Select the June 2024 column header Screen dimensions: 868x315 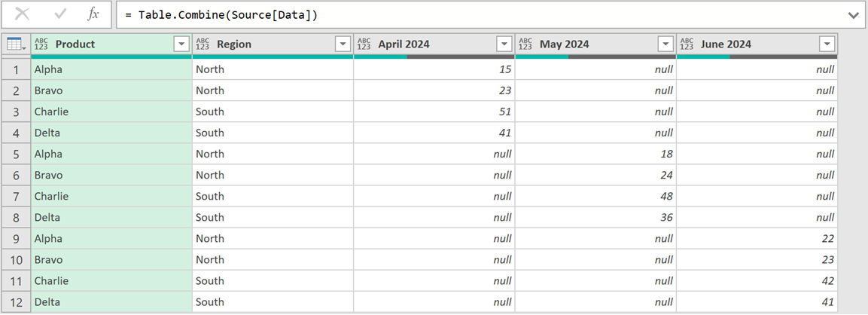coord(753,44)
